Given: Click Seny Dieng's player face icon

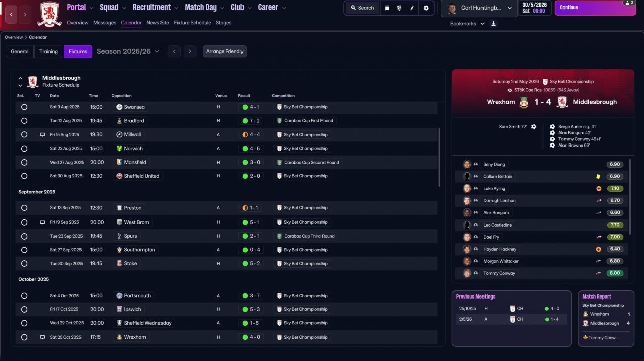Looking at the screenshot, I should pos(467,165).
